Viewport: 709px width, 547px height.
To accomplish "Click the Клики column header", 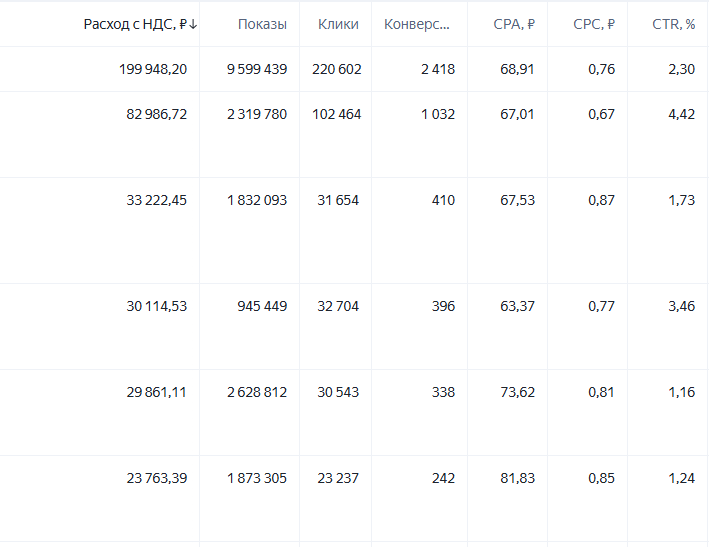I will [338, 24].
